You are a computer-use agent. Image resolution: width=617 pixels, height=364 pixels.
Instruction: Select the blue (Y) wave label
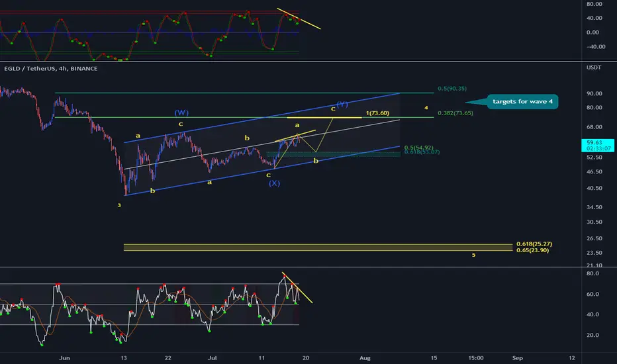point(342,104)
